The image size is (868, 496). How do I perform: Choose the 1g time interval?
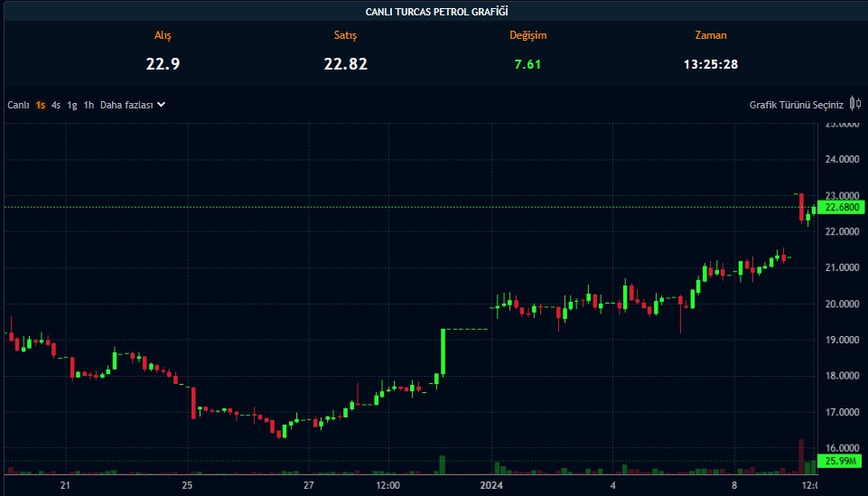click(x=72, y=105)
